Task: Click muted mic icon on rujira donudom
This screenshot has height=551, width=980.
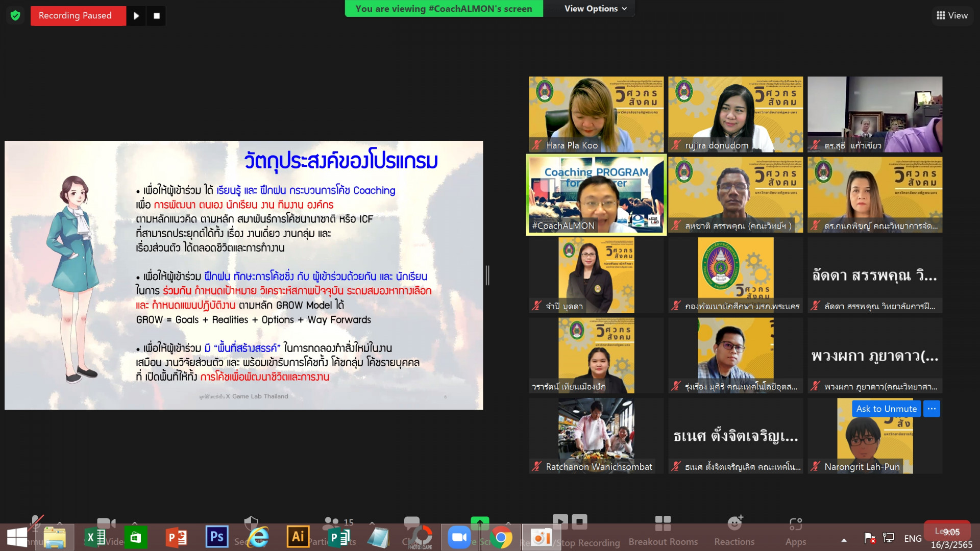Action: [676, 145]
